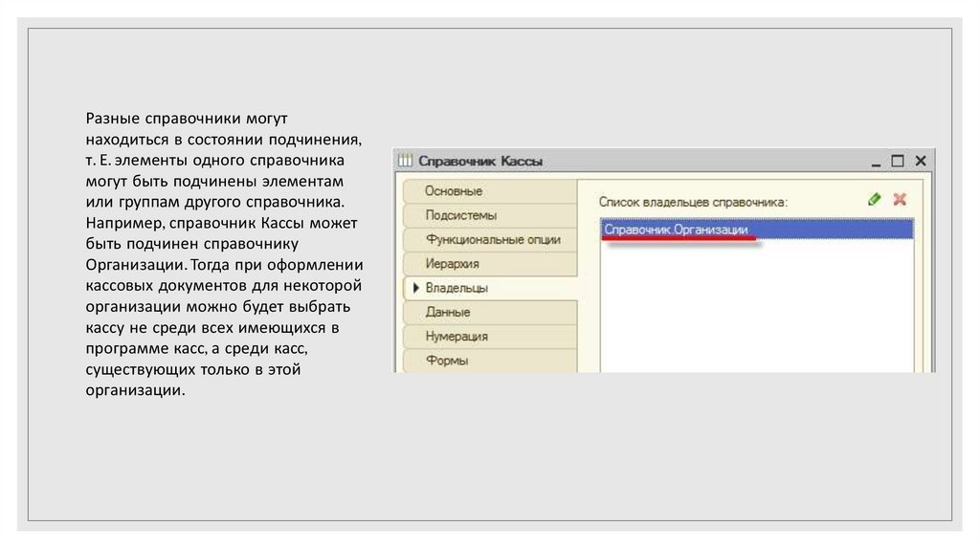Close the Справочник Кассы window
Viewport: 980px width, 549px height.
point(921,161)
